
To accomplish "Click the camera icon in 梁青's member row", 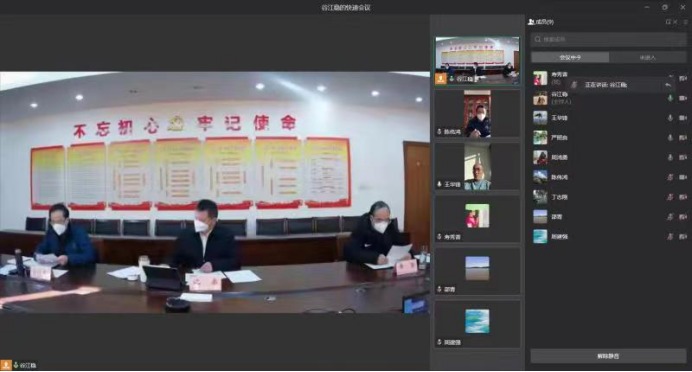I will point(683,217).
